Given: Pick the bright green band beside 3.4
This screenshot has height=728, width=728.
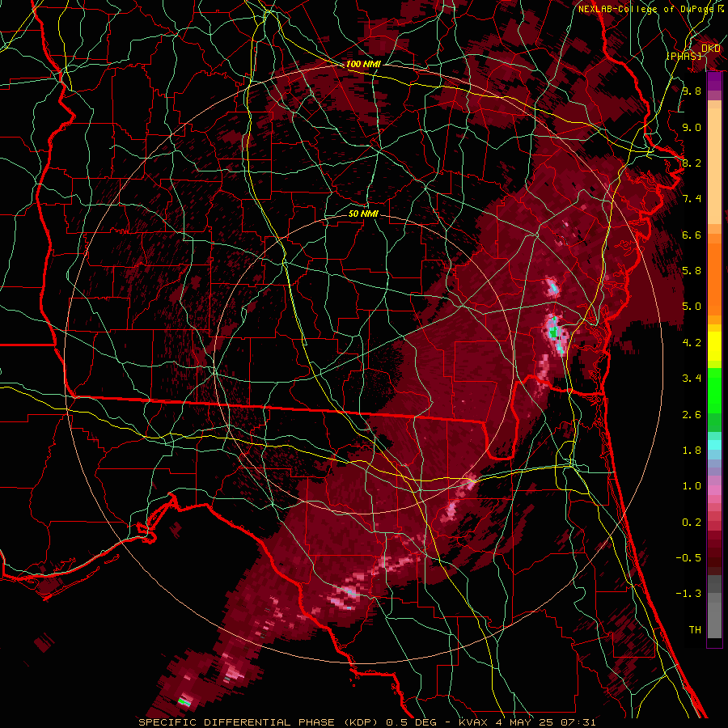Looking at the screenshot, I should tap(714, 391).
